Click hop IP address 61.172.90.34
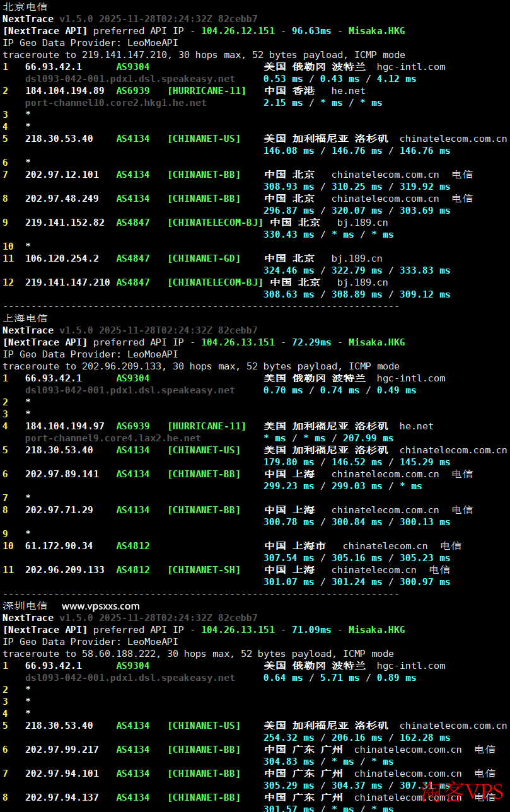 point(59,546)
